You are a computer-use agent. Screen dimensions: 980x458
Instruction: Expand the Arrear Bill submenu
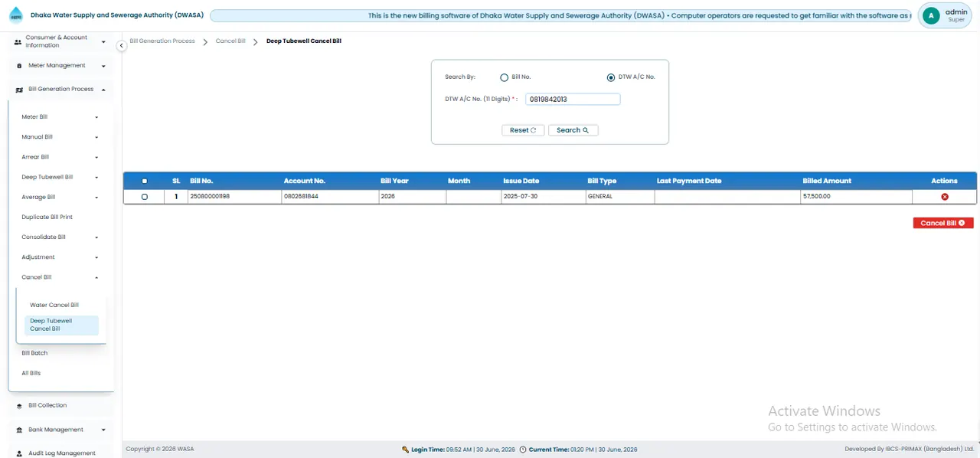pyautogui.click(x=96, y=157)
